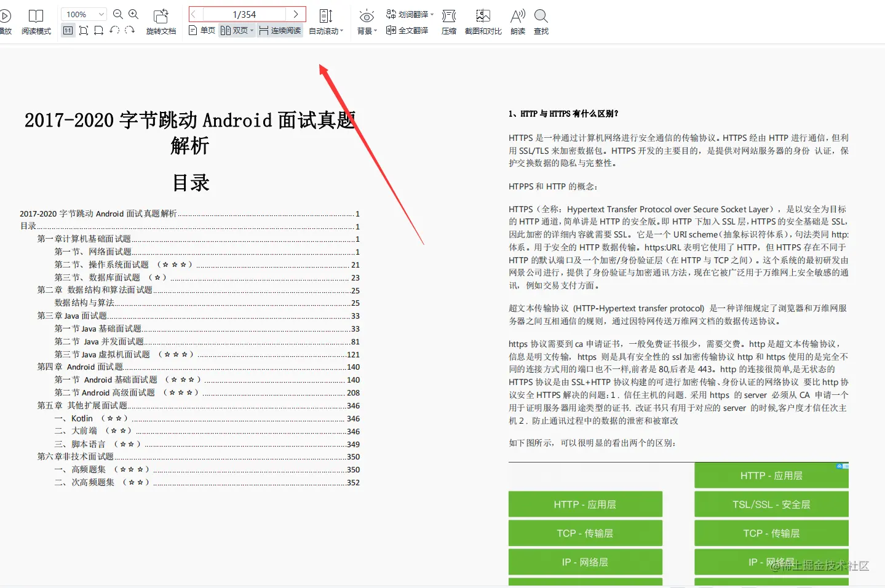The width and height of the screenshot is (885, 588).
Task: Open the 双页 dropdown arrow
Action: [252, 30]
